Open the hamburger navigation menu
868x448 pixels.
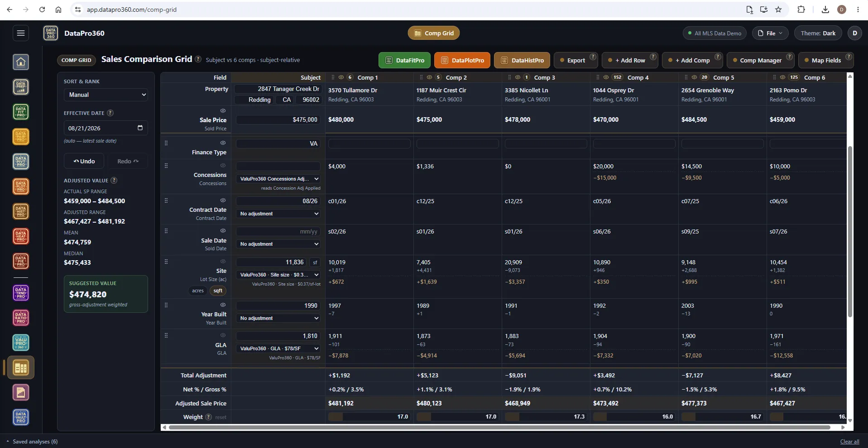tap(20, 33)
